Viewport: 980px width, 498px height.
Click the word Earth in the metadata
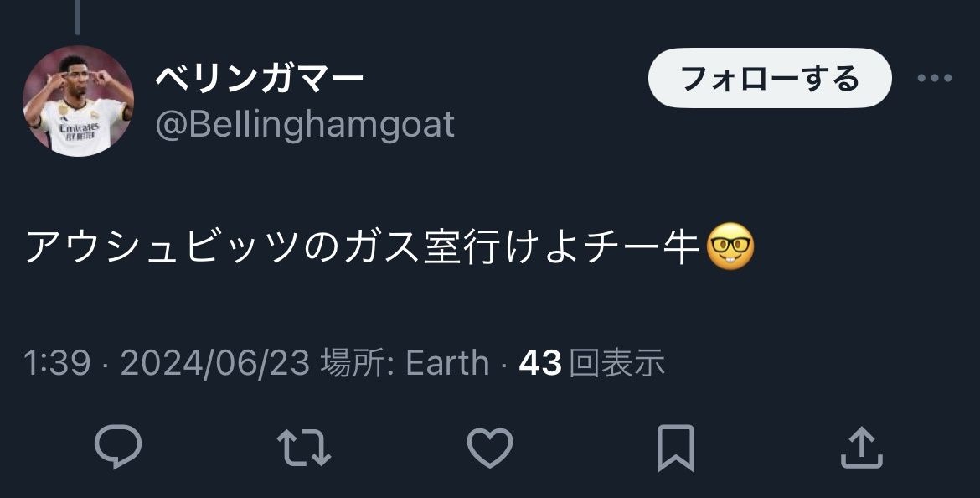tap(447, 363)
